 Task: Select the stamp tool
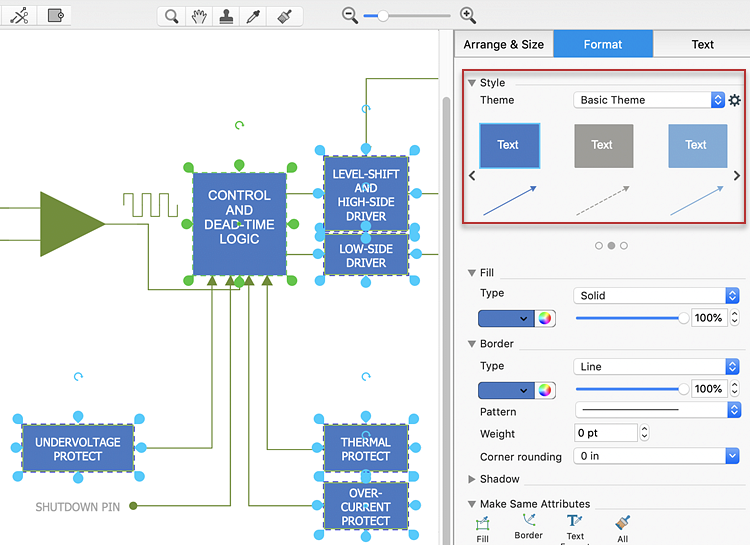pos(228,16)
